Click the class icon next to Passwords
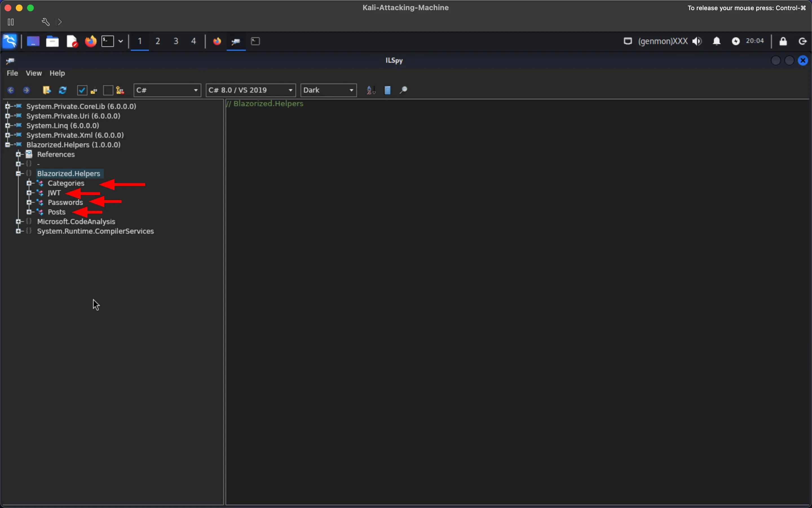The width and height of the screenshot is (812, 508). tap(40, 202)
